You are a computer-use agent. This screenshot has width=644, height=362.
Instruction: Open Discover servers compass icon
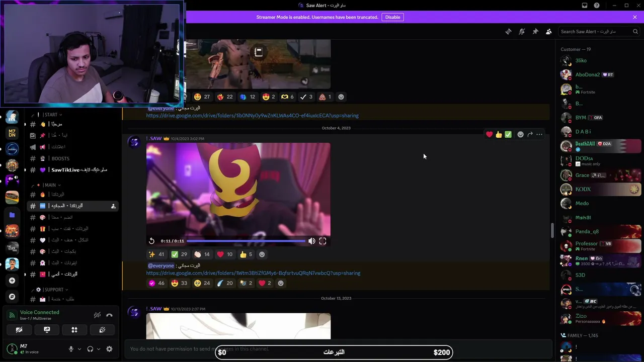coord(12,297)
